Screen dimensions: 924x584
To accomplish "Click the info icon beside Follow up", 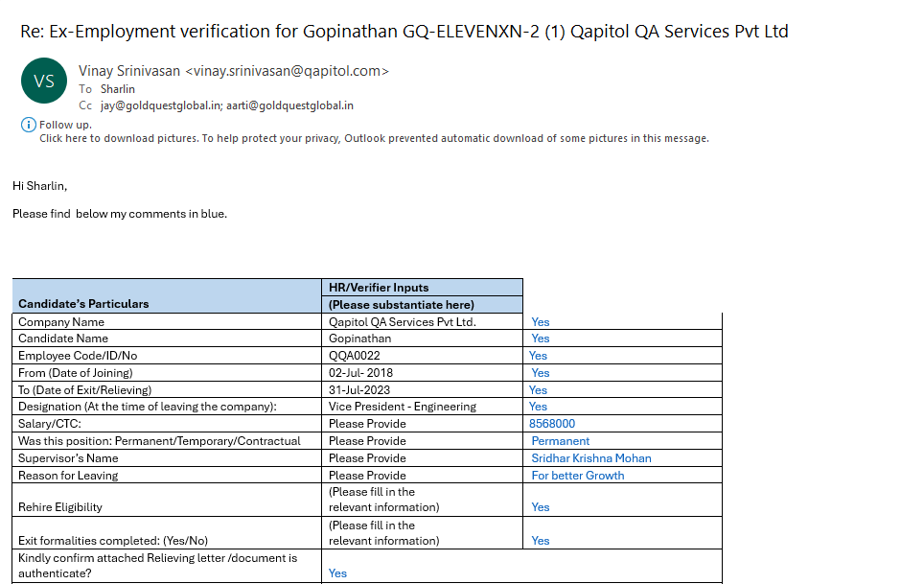I will (28, 125).
